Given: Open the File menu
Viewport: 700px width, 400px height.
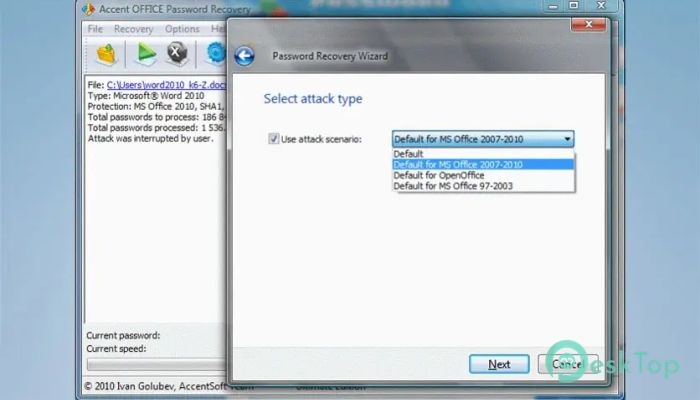Looking at the screenshot, I should (95, 29).
